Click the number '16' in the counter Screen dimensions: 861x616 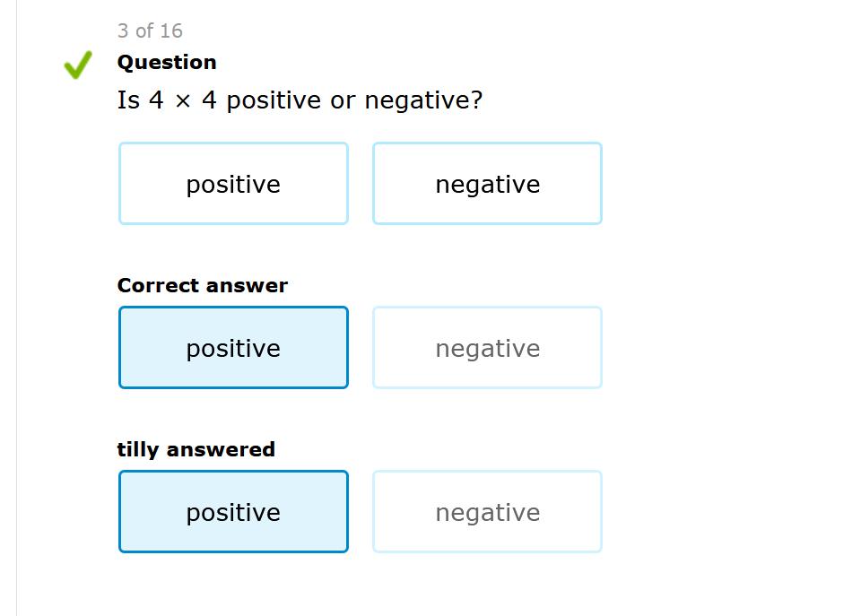171,31
